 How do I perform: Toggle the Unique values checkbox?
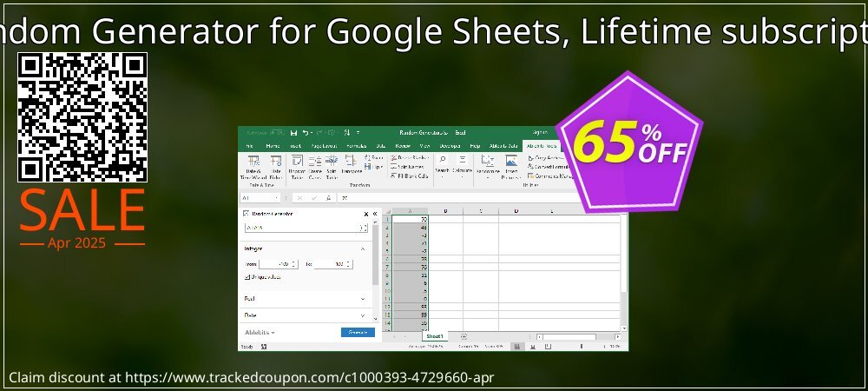247,277
